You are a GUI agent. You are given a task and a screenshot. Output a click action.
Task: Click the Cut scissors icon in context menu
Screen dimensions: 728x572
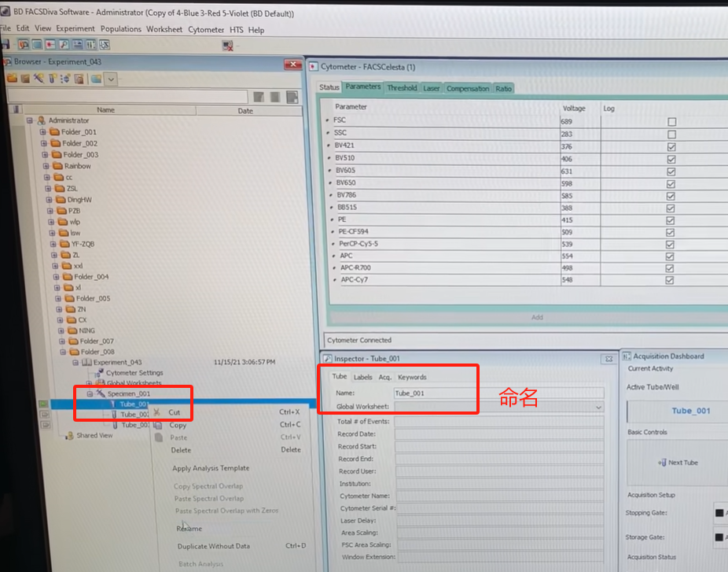point(157,412)
